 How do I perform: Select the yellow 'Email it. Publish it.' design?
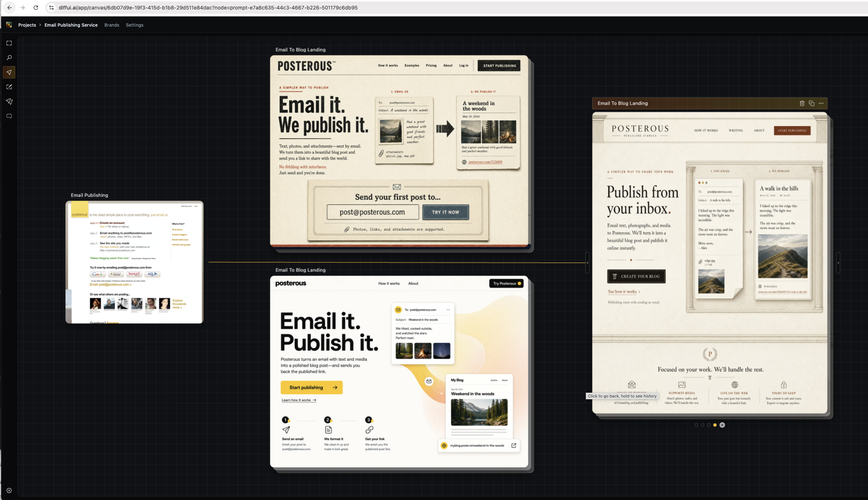399,372
